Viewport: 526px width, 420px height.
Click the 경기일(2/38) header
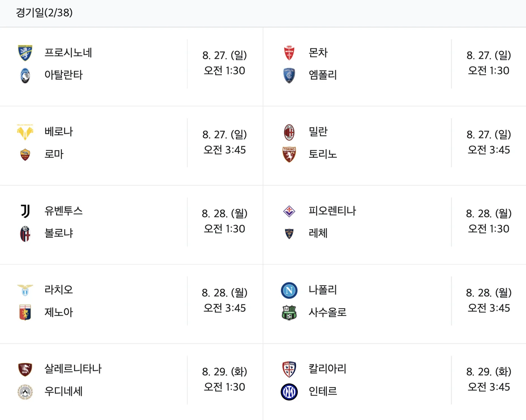tap(44, 13)
